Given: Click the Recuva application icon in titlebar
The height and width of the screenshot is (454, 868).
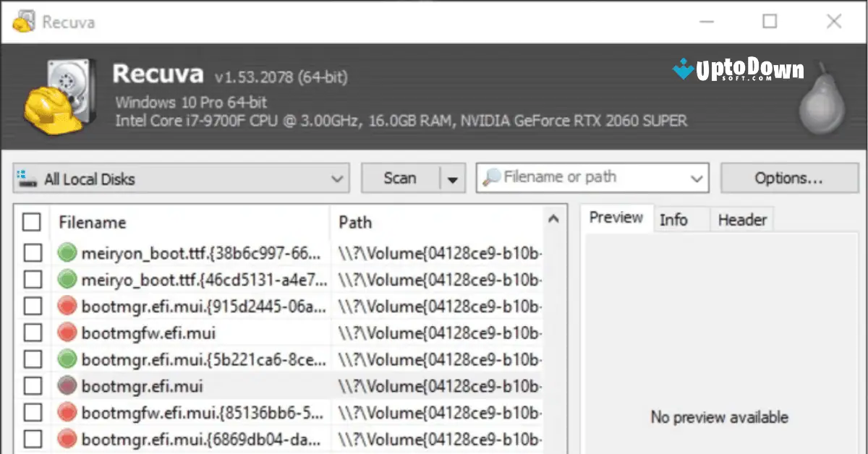Looking at the screenshot, I should [22, 21].
